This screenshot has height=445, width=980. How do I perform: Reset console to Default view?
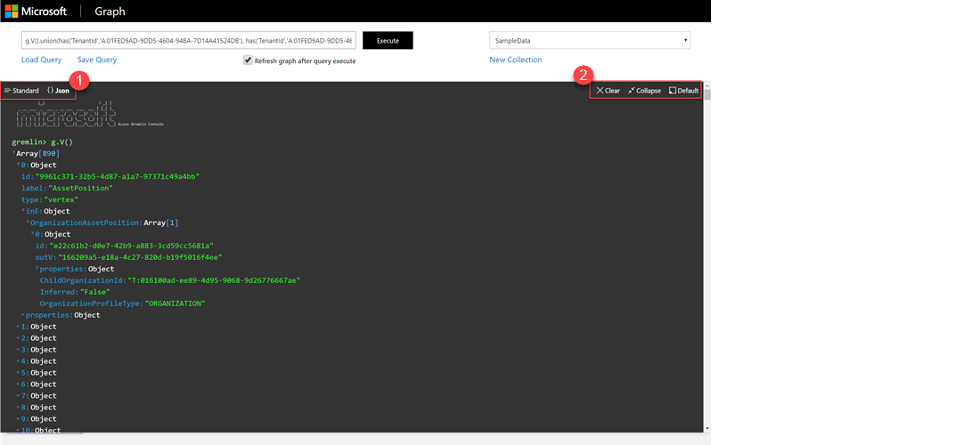683,91
